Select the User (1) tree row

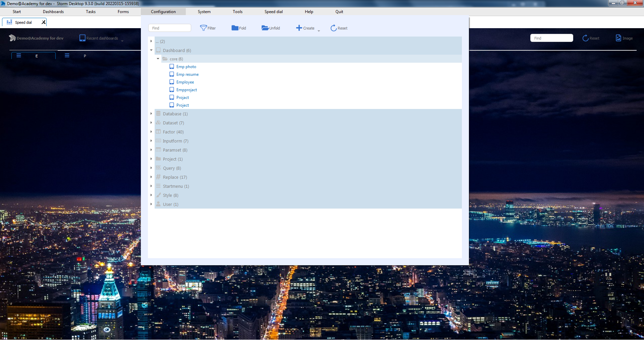308,204
